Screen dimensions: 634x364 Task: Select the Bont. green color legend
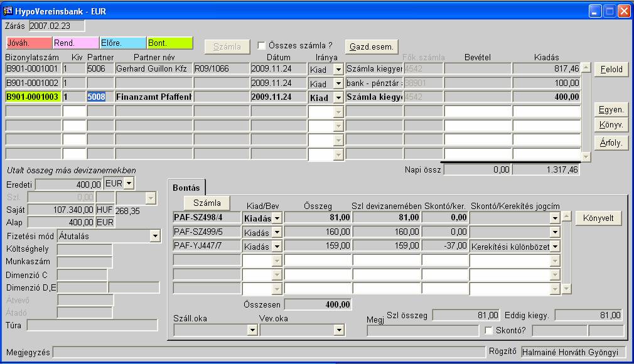pos(170,43)
